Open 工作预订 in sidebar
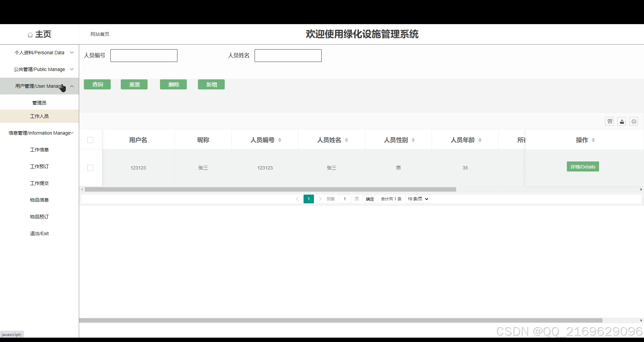Viewport: 644px width, 342px height. (x=39, y=166)
